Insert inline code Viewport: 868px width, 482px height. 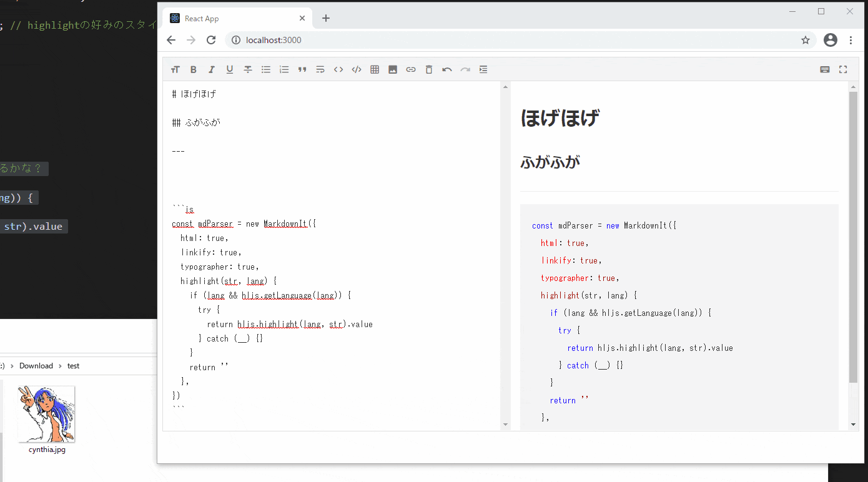338,69
